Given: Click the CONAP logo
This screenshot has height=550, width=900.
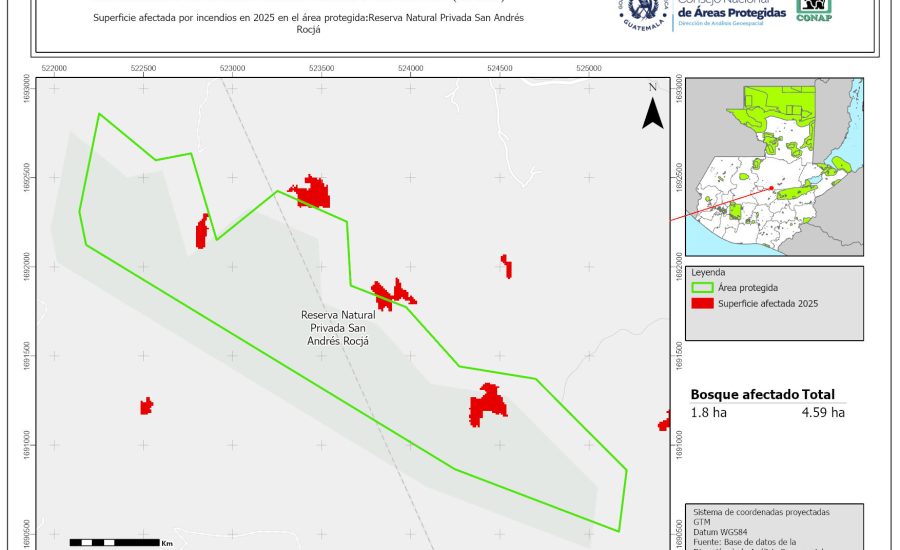Looking at the screenshot, I should (813, 9).
